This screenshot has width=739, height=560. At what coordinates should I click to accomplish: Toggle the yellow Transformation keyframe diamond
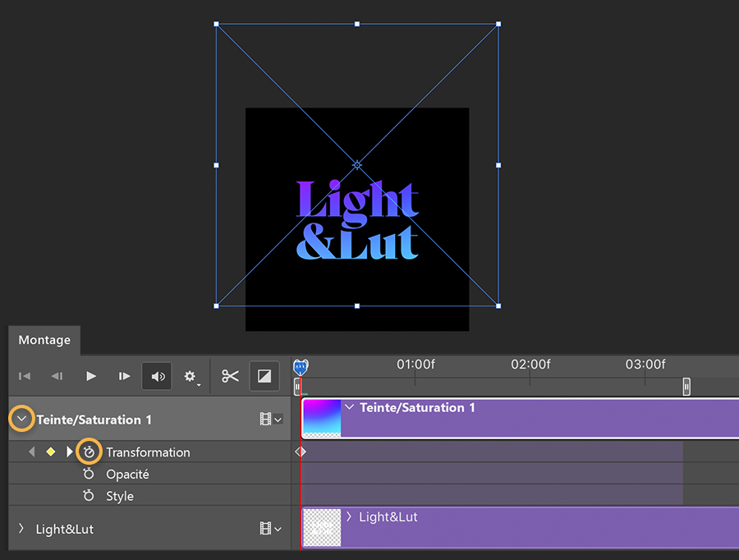[x=50, y=452]
